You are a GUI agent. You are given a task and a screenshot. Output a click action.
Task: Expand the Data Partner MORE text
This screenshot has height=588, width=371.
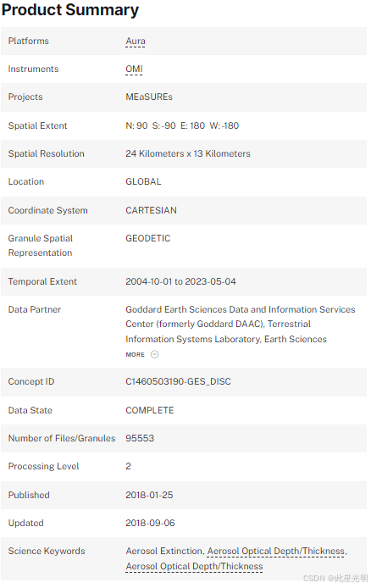(x=135, y=354)
